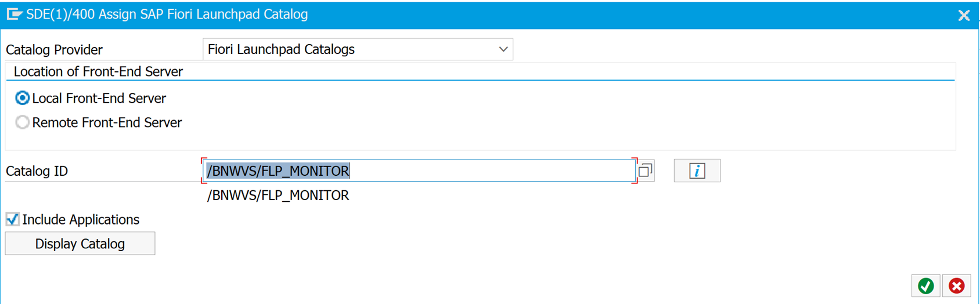Select the Local Front-End Server radio button
980x304 pixels.
(x=23, y=98)
